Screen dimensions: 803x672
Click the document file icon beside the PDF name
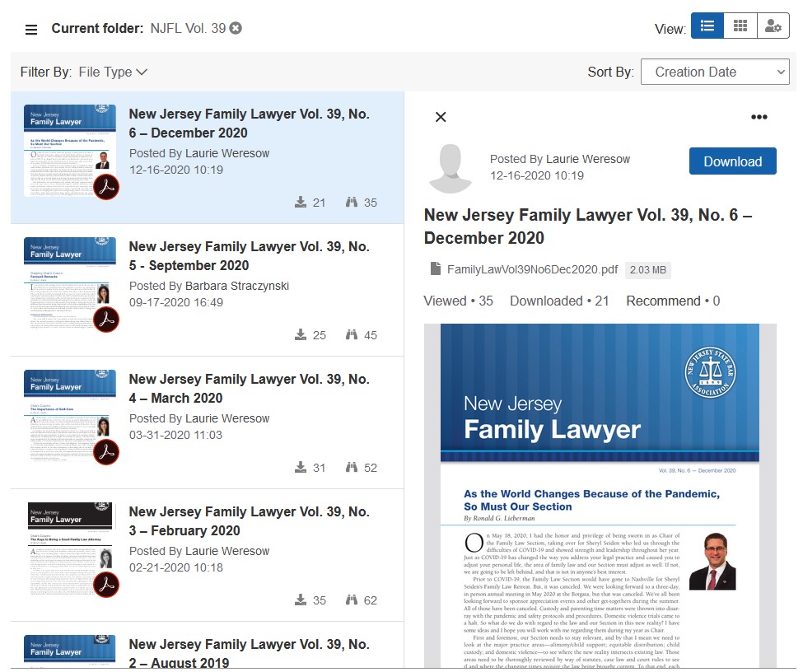(x=436, y=269)
